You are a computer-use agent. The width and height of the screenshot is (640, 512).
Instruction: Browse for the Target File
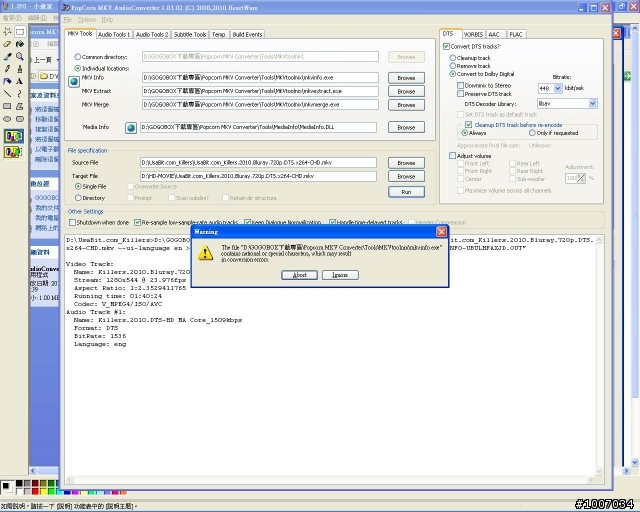tap(406, 176)
